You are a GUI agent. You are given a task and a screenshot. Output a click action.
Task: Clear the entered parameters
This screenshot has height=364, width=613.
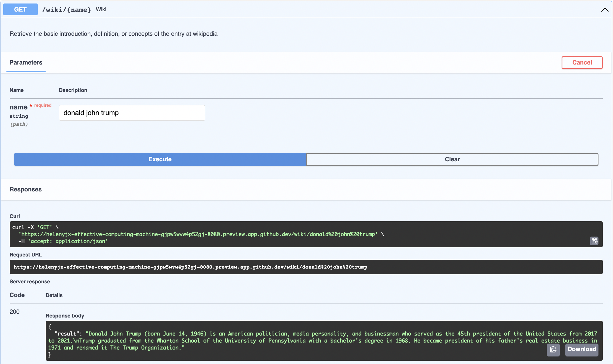click(452, 159)
